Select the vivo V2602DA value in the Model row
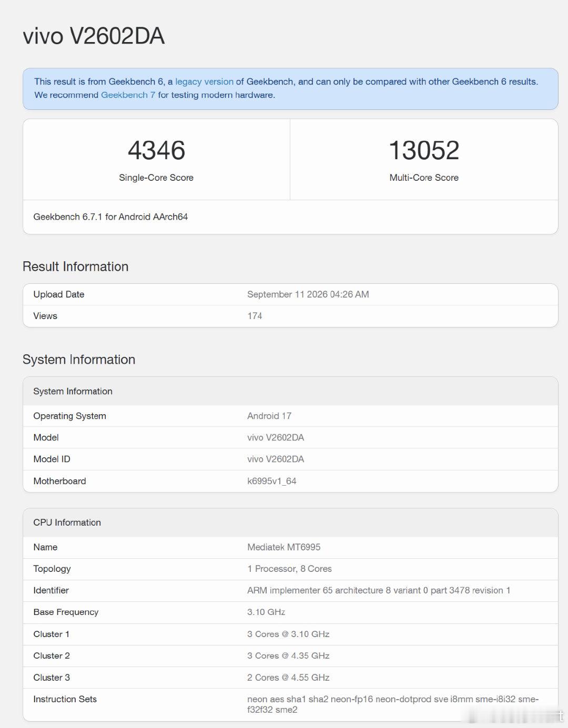 [x=276, y=437]
